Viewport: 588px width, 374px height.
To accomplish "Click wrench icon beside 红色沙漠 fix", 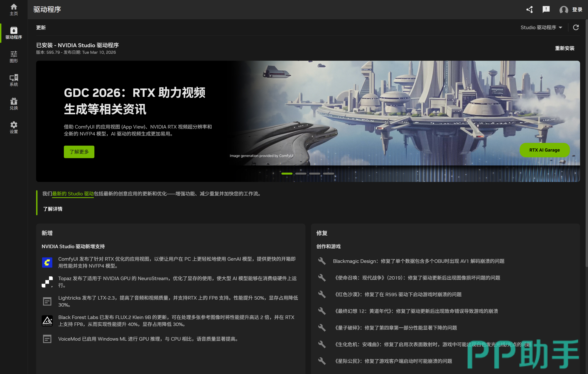I will tap(322, 294).
